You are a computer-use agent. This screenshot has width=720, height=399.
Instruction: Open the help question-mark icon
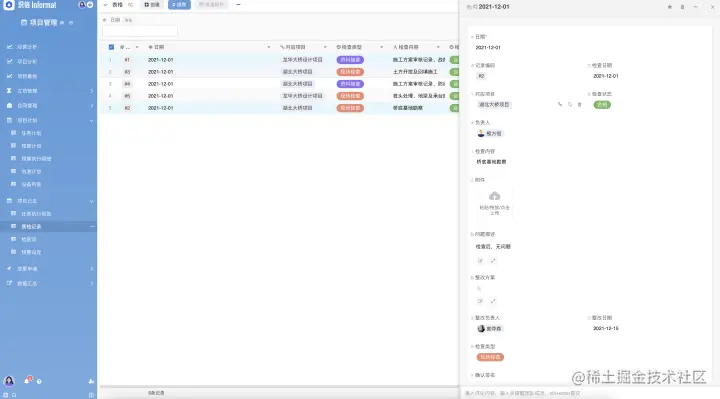click(39, 382)
